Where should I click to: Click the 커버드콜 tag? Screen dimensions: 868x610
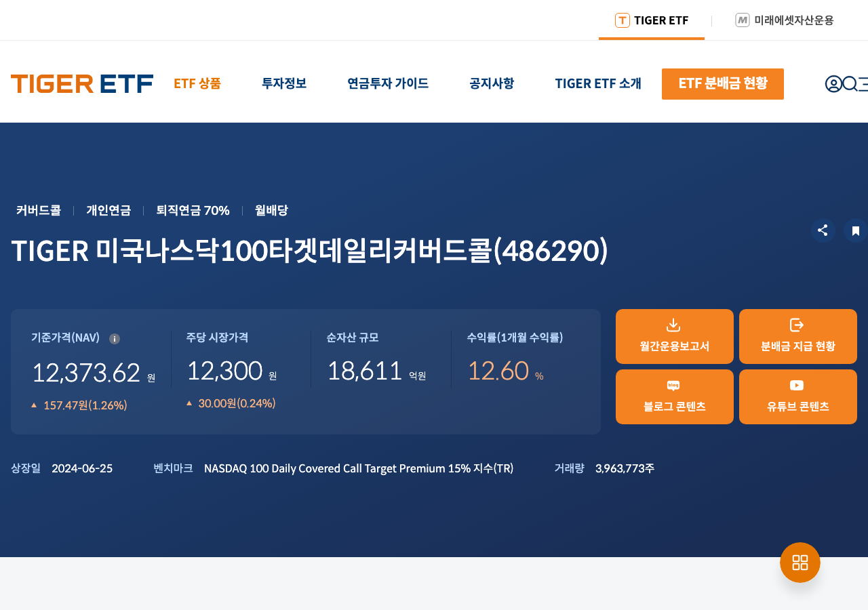[39, 210]
